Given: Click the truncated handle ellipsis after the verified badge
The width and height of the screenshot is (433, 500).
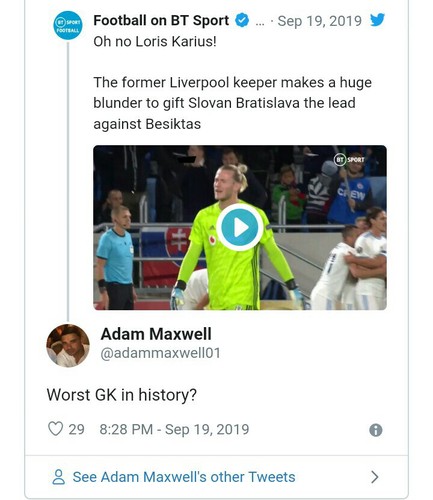Looking at the screenshot, I should tap(260, 23).
